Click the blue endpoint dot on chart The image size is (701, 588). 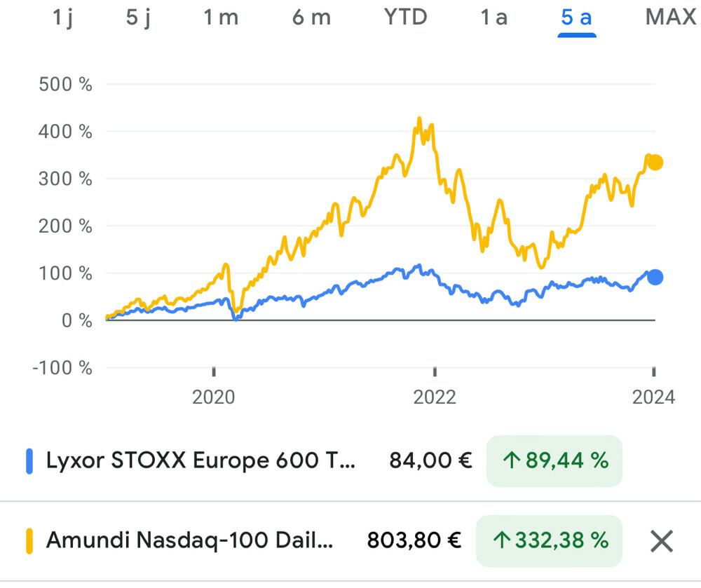[655, 277]
